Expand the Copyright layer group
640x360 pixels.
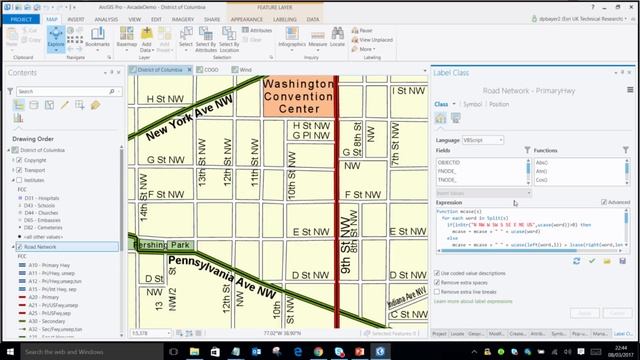coord(13,160)
